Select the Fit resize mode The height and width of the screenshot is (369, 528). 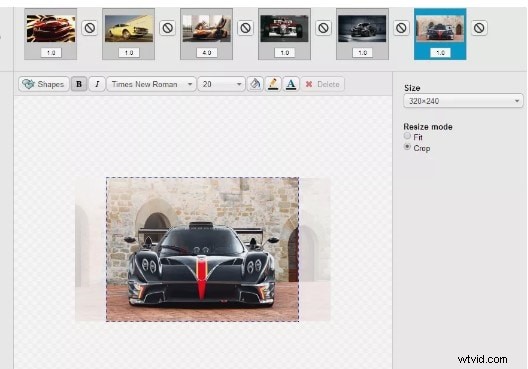point(407,136)
